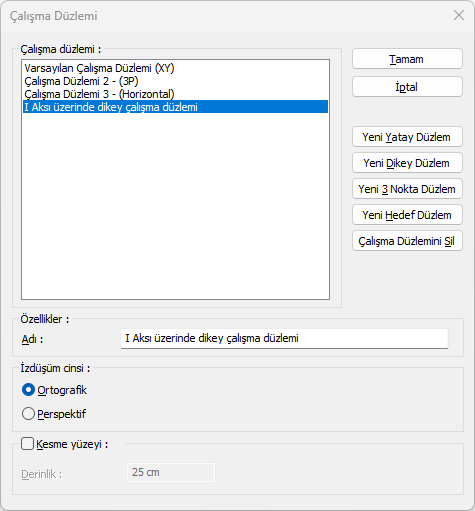Create a plane with Yeni Yatay Düzlem
The height and width of the screenshot is (511, 475).
coord(407,137)
